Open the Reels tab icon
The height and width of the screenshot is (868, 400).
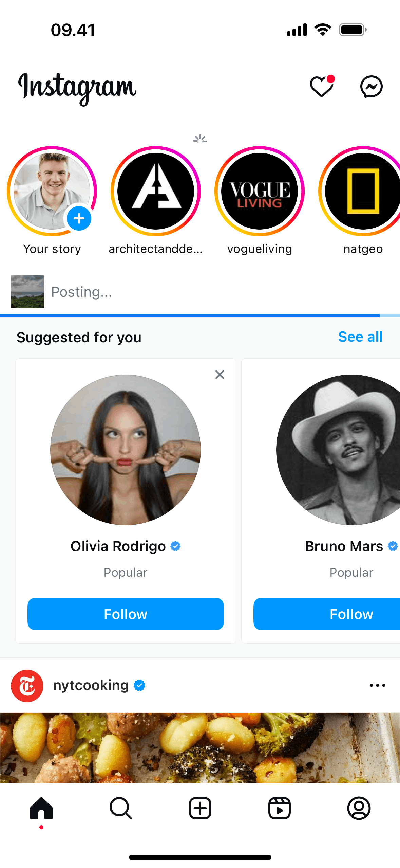pyautogui.click(x=279, y=808)
